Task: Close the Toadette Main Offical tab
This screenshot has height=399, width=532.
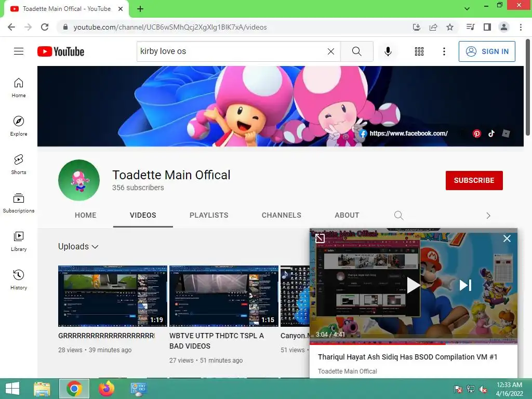Action: coord(121,9)
